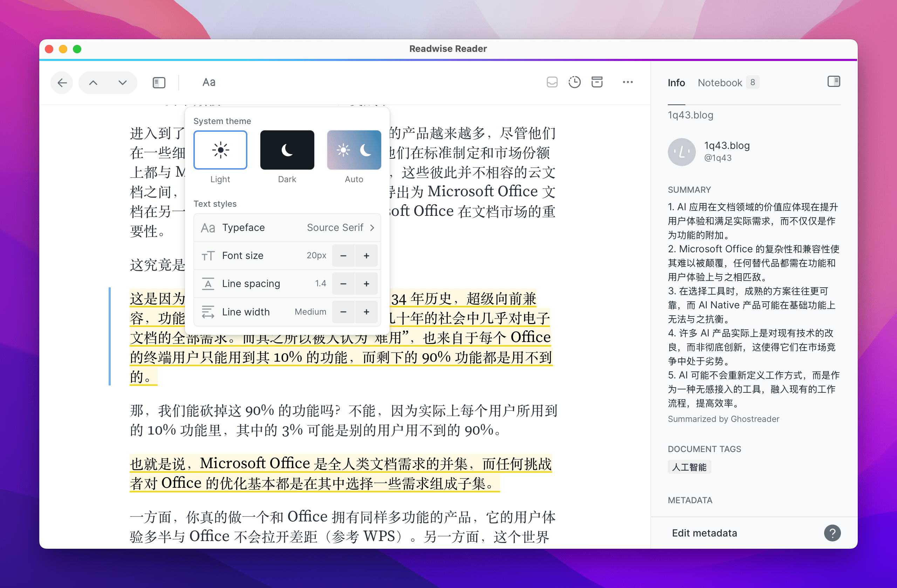Click the DOCUMENT TAGS heading

704,449
